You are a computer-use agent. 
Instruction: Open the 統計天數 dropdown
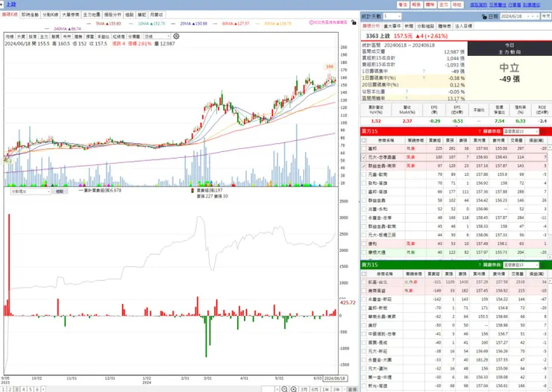point(392,16)
